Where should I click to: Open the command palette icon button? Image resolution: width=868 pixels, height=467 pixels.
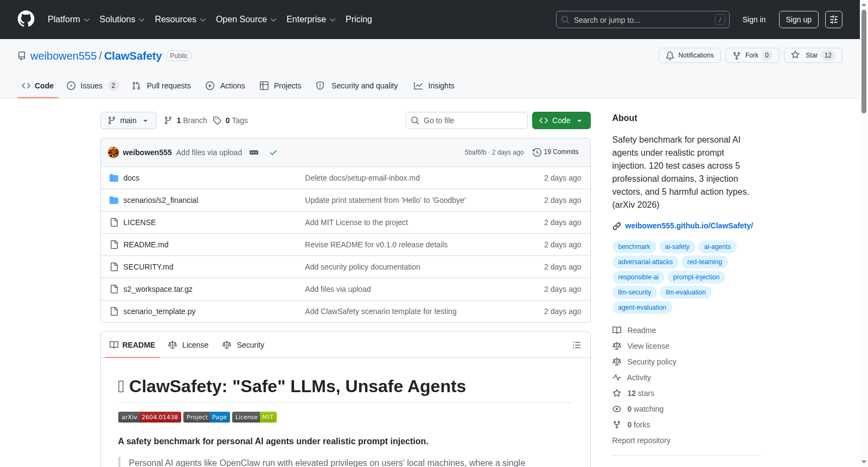(x=834, y=20)
